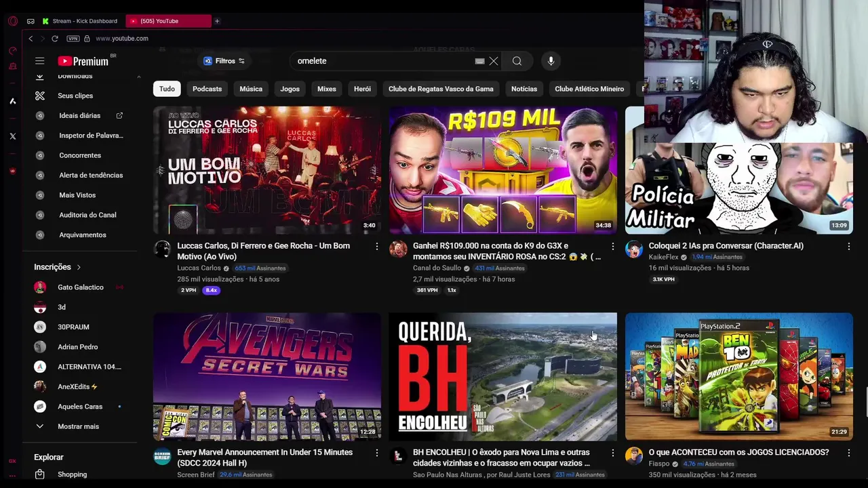This screenshot has height=488, width=868.
Task: Open more options for BH ENCOLHEU video
Action: 613,453
